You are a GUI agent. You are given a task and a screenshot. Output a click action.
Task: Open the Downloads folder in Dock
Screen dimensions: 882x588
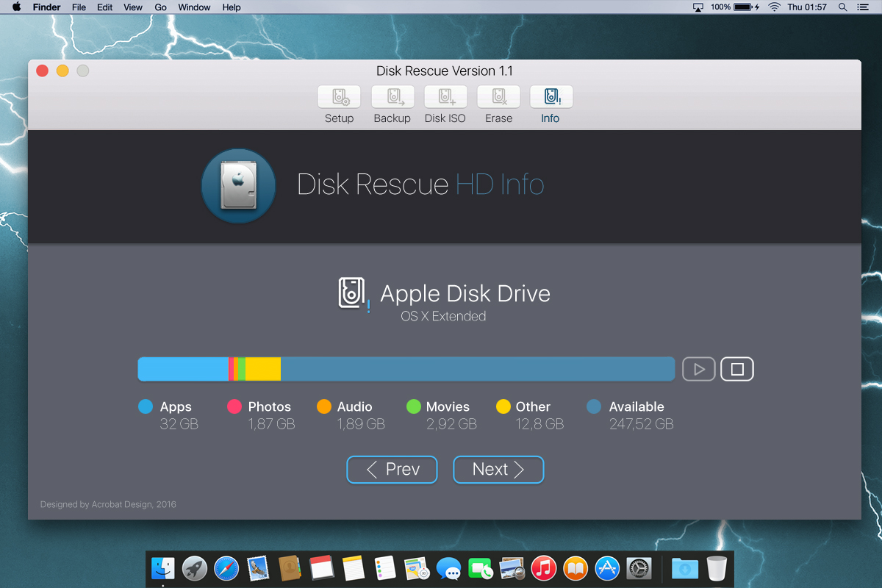685,568
